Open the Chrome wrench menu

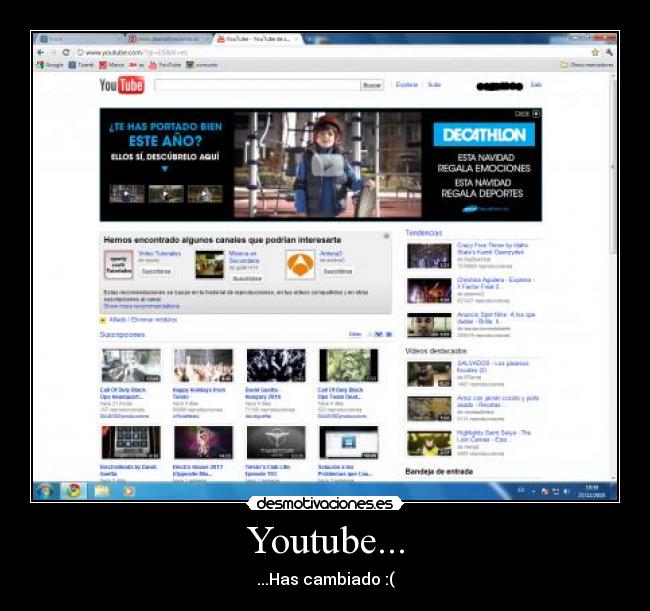(x=609, y=52)
